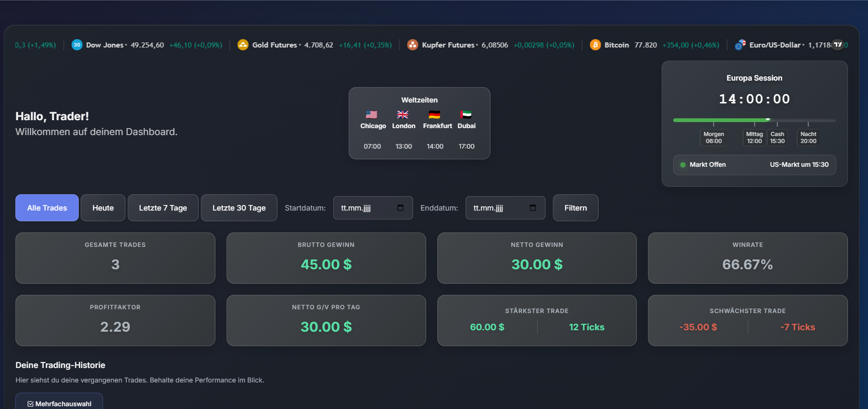Viewport: 868px width, 409px height.
Task: Click the Profitfaktor value 2.29
Action: 115,327
